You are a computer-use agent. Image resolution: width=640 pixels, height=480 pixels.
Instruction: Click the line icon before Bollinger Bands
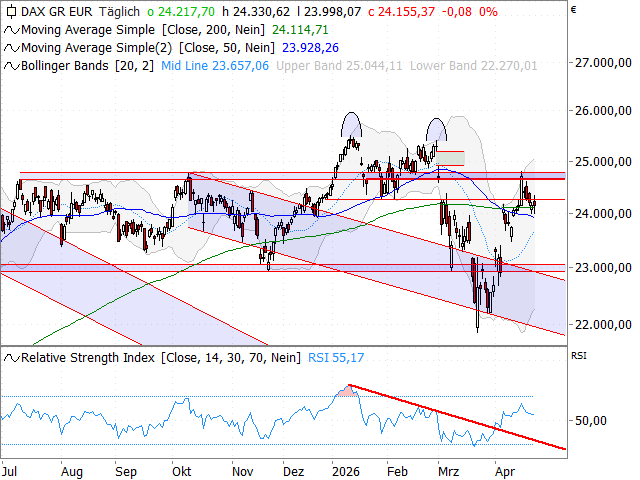click(11, 64)
